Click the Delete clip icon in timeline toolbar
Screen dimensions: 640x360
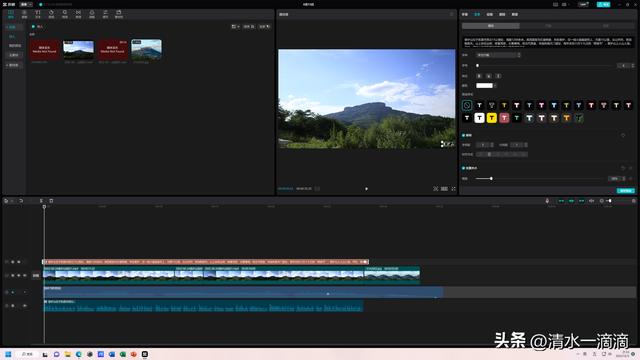pos(51,201)
